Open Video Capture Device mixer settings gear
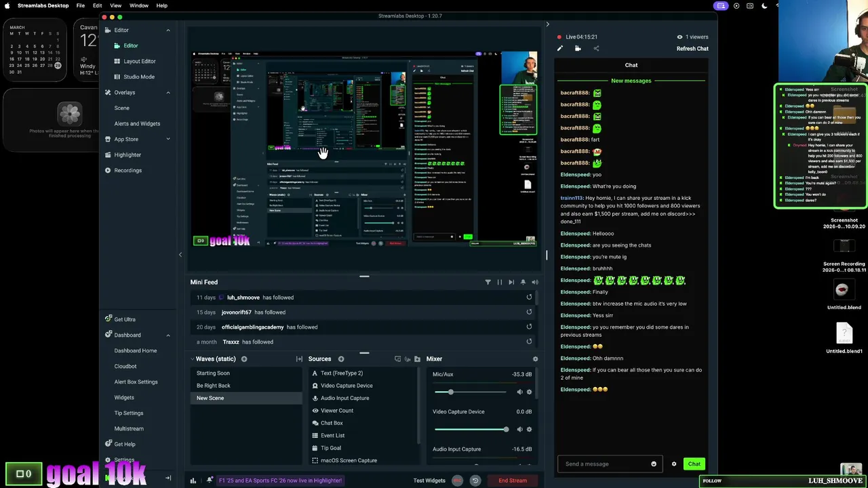The image size is (868, 488). (x=530, y=429)
